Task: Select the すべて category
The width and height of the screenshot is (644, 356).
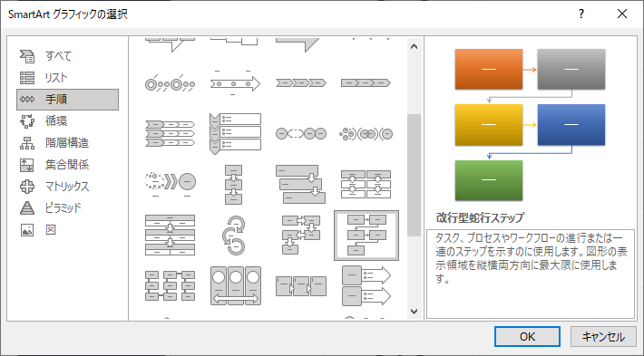Action: (67, 56)
